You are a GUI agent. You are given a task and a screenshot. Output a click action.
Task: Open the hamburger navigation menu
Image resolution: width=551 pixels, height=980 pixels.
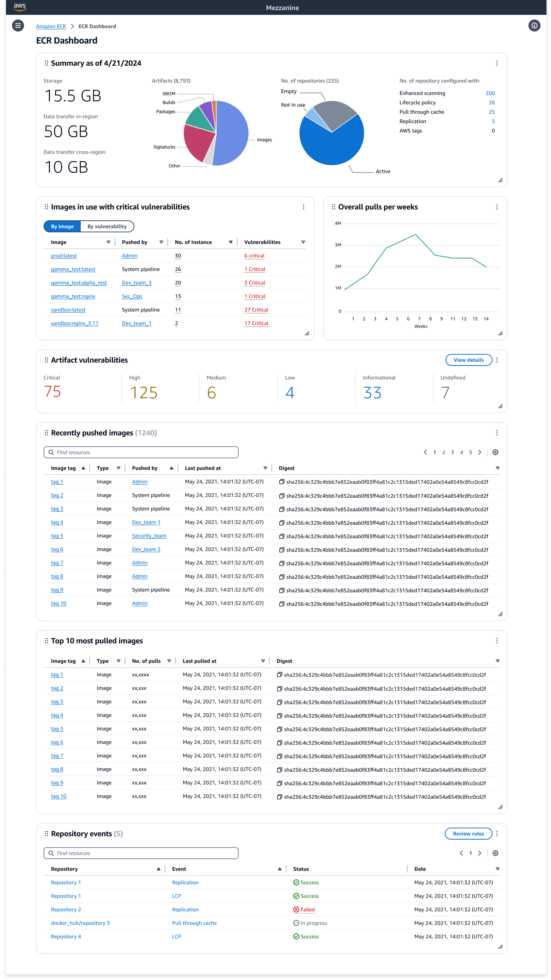click(18, 26)
